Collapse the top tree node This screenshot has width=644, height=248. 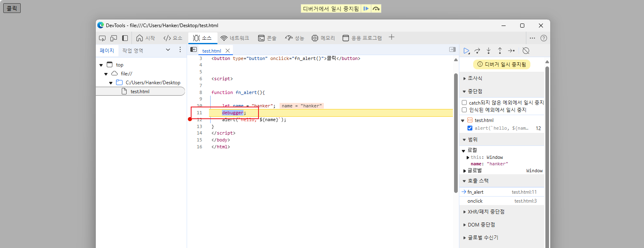(101, 65)
